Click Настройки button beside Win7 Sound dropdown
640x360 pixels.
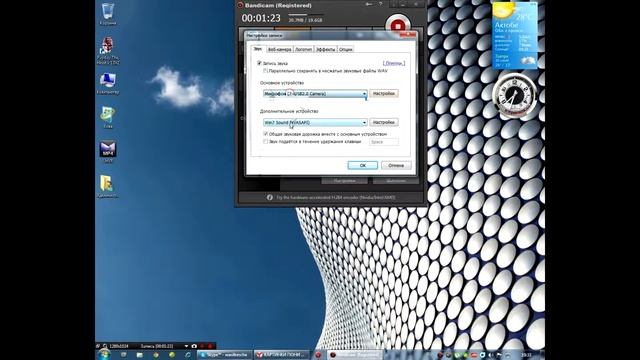tap(384, 122)
